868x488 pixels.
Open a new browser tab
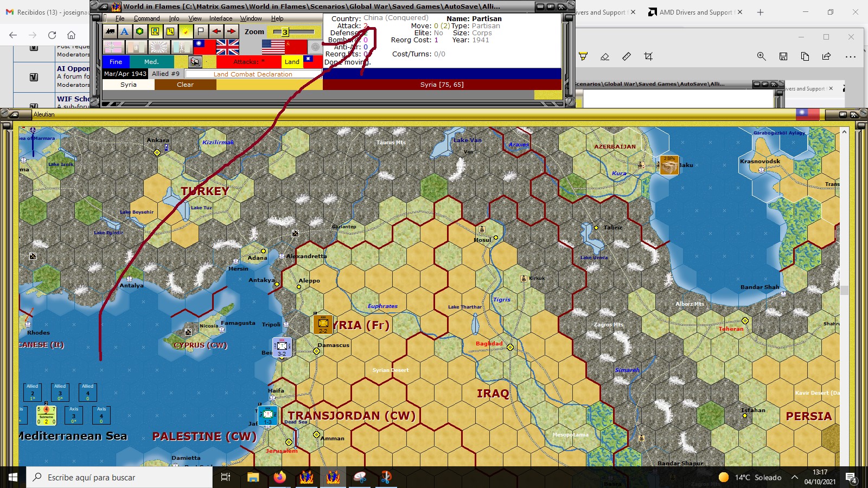click(760, 12)
